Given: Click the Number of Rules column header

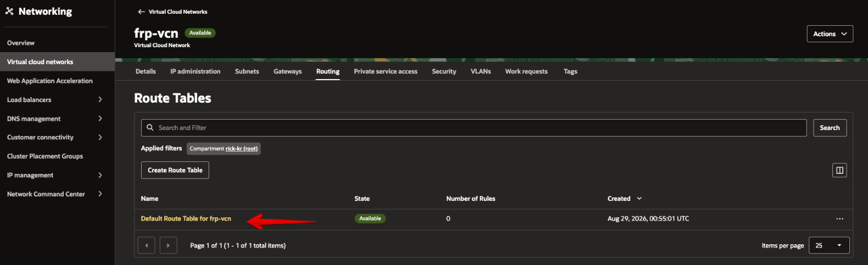Looking at the screenshot, I should coord(471,199).
